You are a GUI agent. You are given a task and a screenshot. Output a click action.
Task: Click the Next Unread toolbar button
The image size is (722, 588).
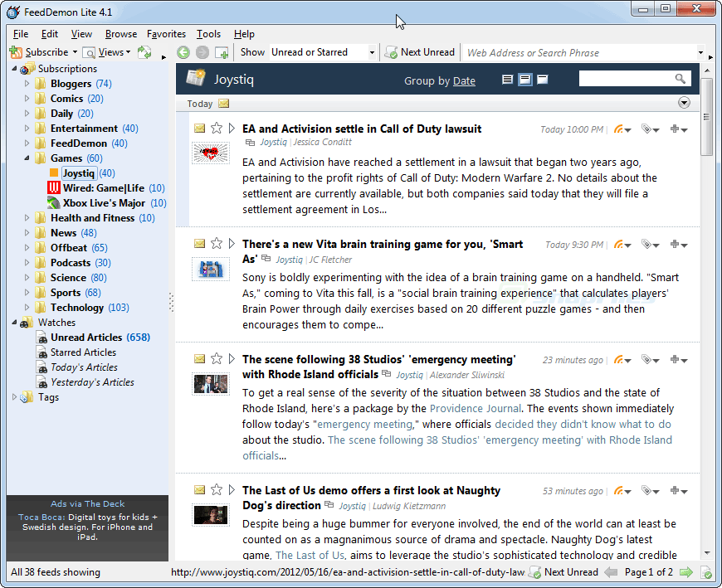[420, 52]
